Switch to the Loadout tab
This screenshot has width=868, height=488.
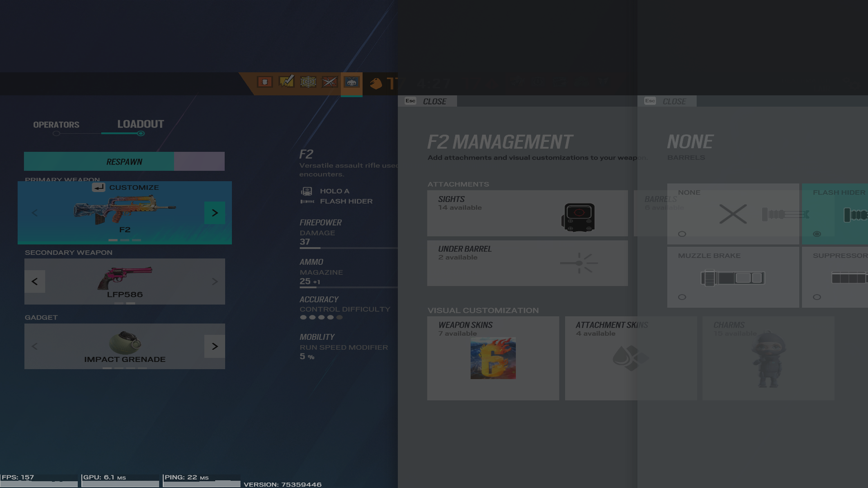pyautogui.click(x=141, y=124)
